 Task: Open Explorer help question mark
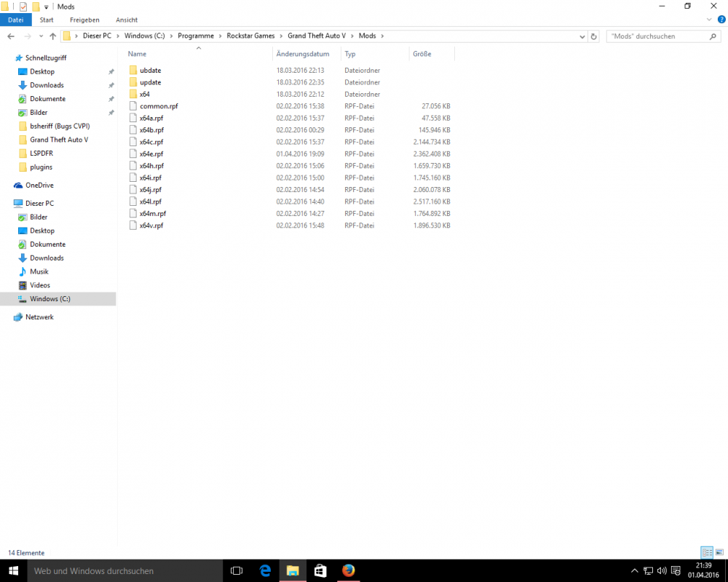coord(721,20)
